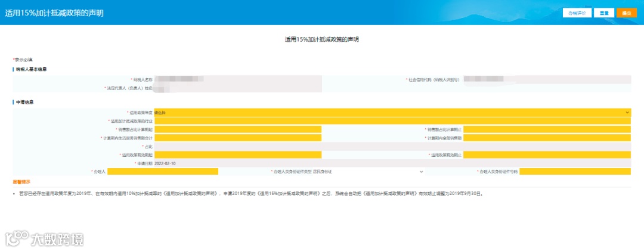Click 办理人员身份证件号码 input field
Image resolution: width=644 pixels, height=251 pixels.
575,171
